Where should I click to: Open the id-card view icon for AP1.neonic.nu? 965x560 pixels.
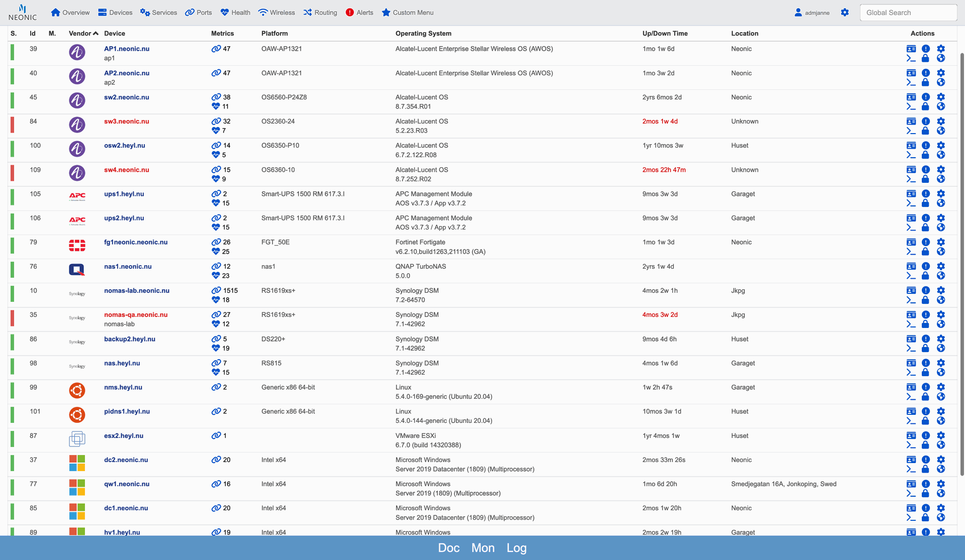tap(911, 49)
